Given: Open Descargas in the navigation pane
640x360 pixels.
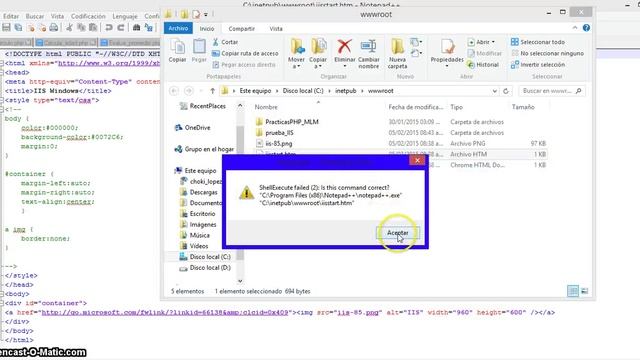Looking at the screenshot, I should (203, 192).
